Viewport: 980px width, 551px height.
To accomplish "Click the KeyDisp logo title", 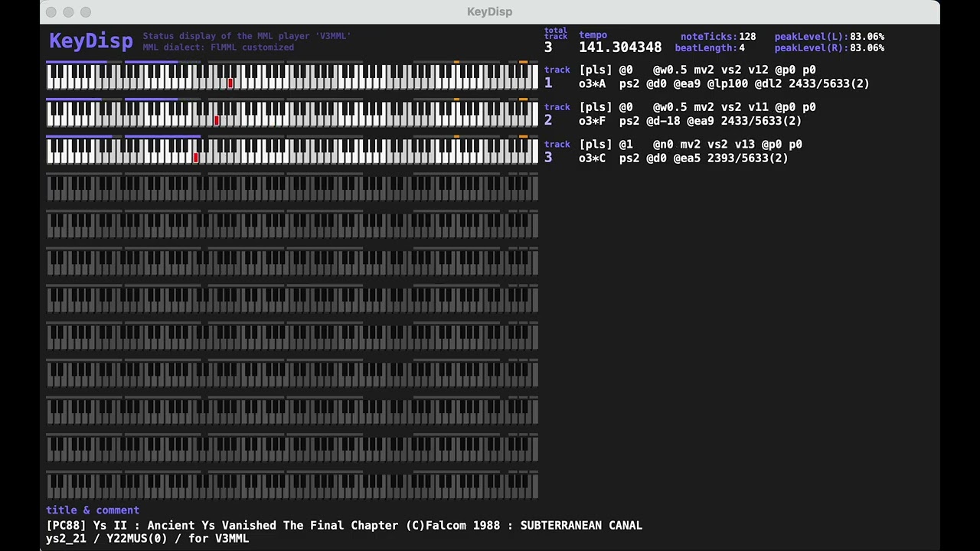I will point(90,41).
